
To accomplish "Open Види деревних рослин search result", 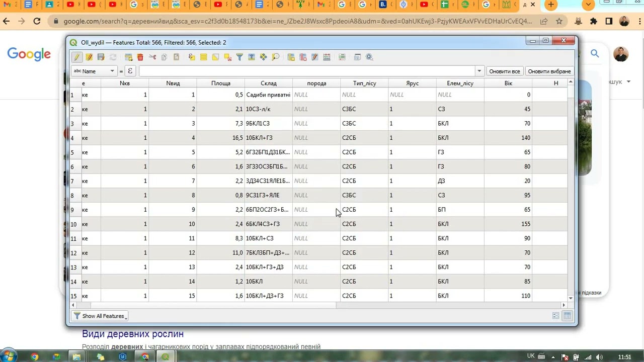I will point(133,334).
